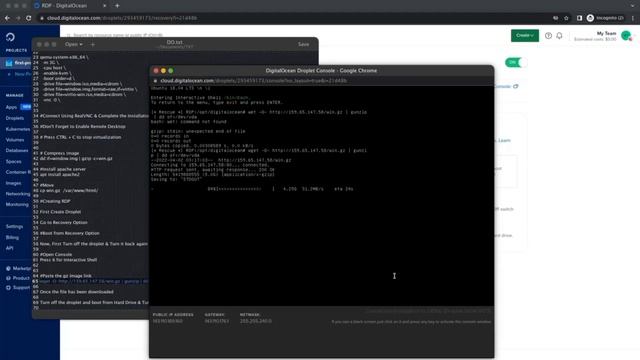
Task: Click 'apt install apache2' line in editor
Action: (60, 175)
